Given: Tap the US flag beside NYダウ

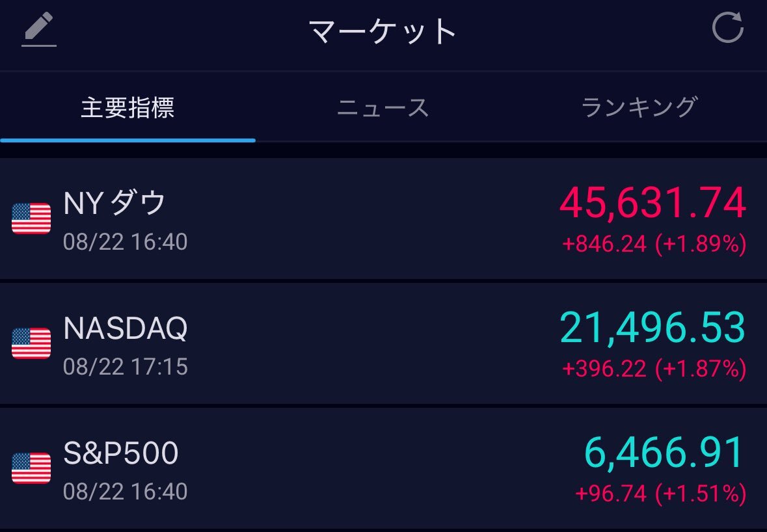Looking at the screenshot, I should click(x=31, y=219).
